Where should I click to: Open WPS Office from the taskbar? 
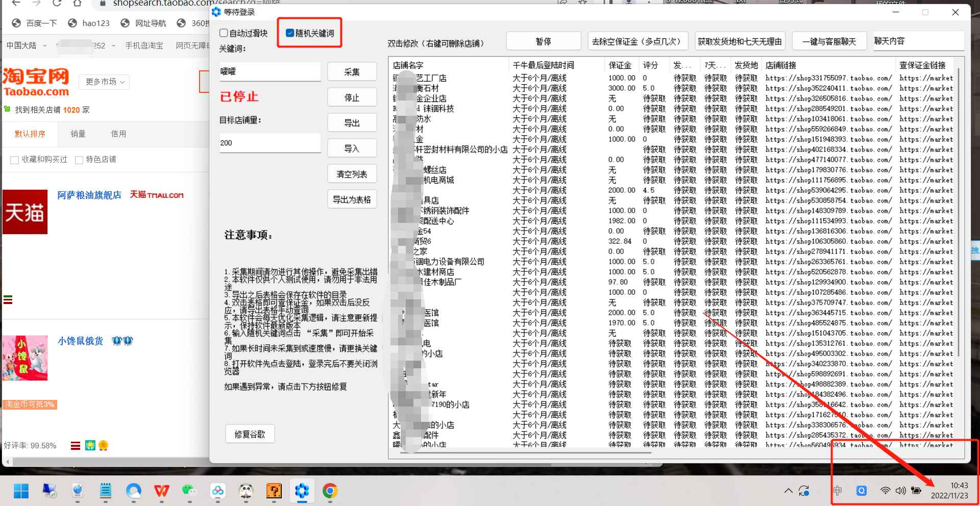[161, 491]
